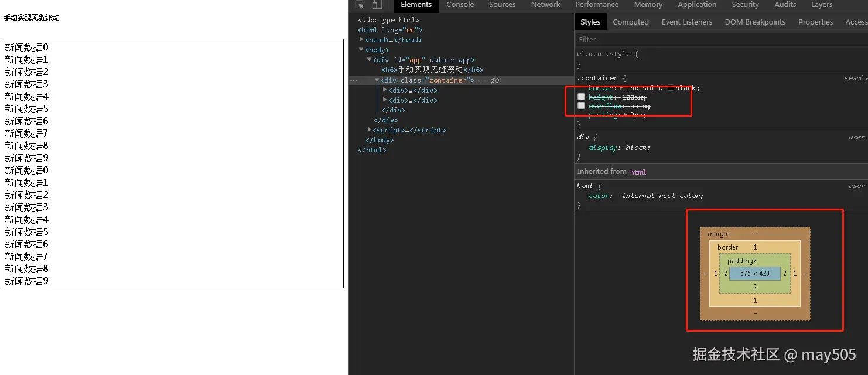Open the Application tab
Screen dimensions: 868x375
(x=697, y=5)
